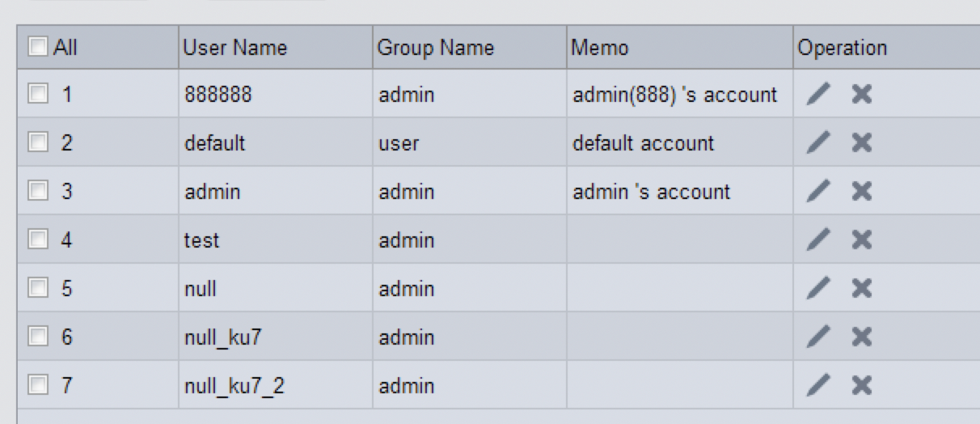Edit the null user entry
Viewport: 980px width, 424px height.
click(x=818, y=289)
